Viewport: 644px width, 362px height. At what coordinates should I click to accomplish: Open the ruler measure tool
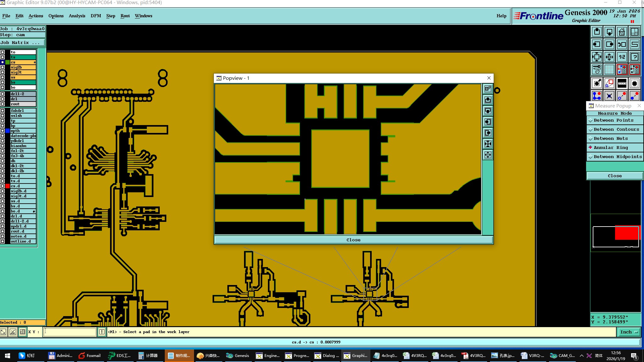click(622, 83)
